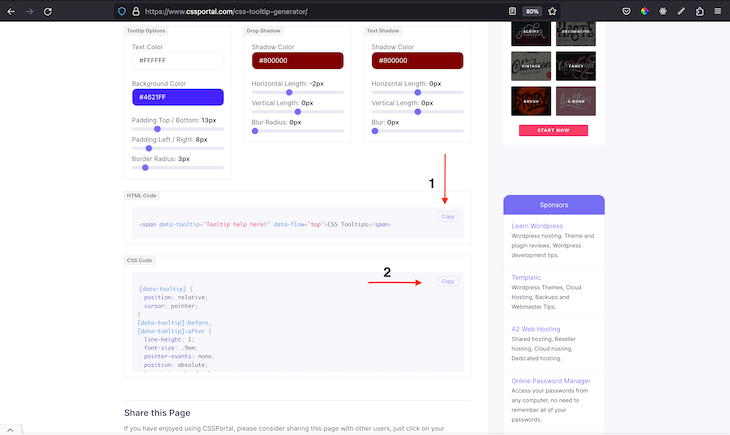Click the Share this Page heading
Viewport: 730px width, 435px height.
pos(157,413)
